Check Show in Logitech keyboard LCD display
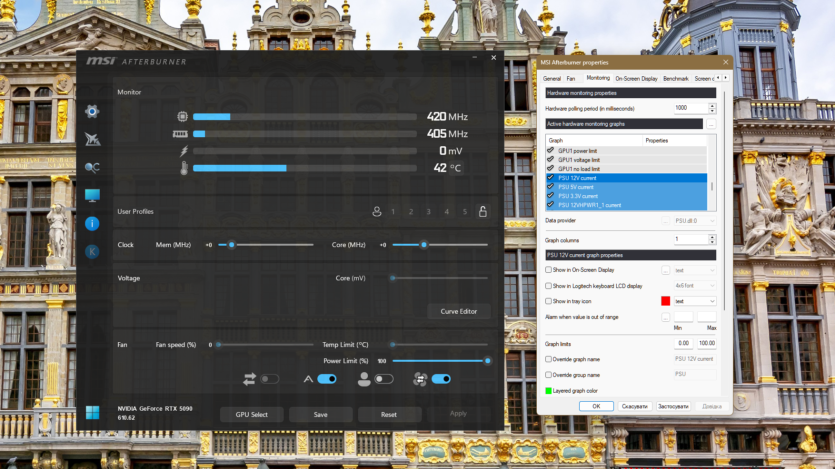The width and height of the screenshot is (835, 469). [548, 286]
